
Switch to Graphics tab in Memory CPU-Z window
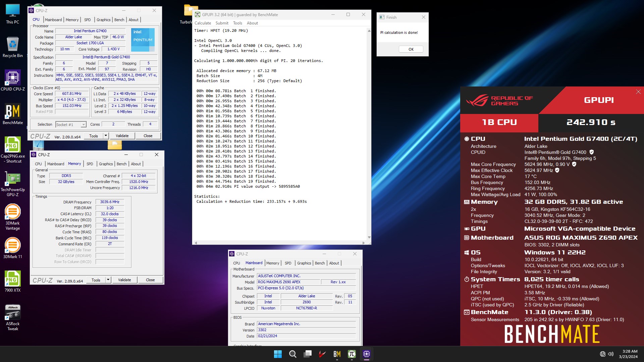point(106,164)
